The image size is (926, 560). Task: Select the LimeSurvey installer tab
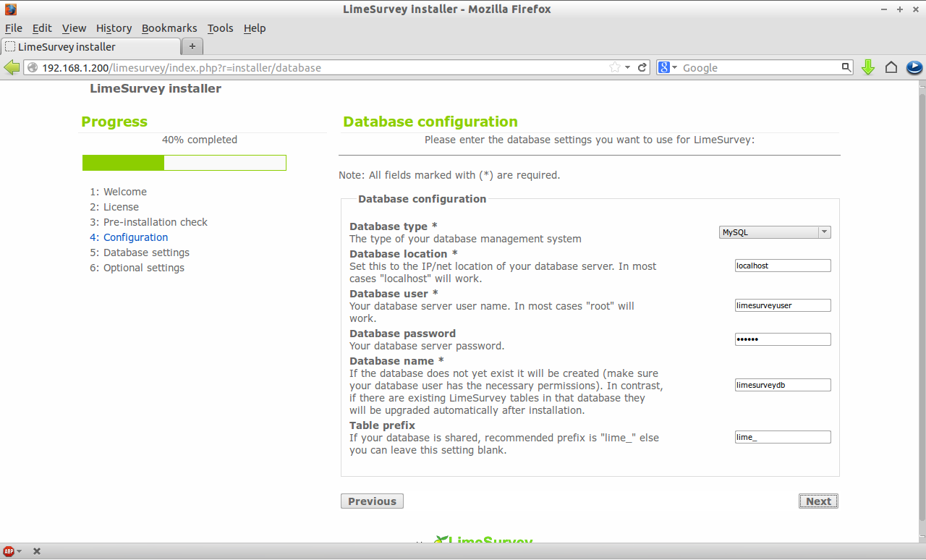(x=90, y=46)
